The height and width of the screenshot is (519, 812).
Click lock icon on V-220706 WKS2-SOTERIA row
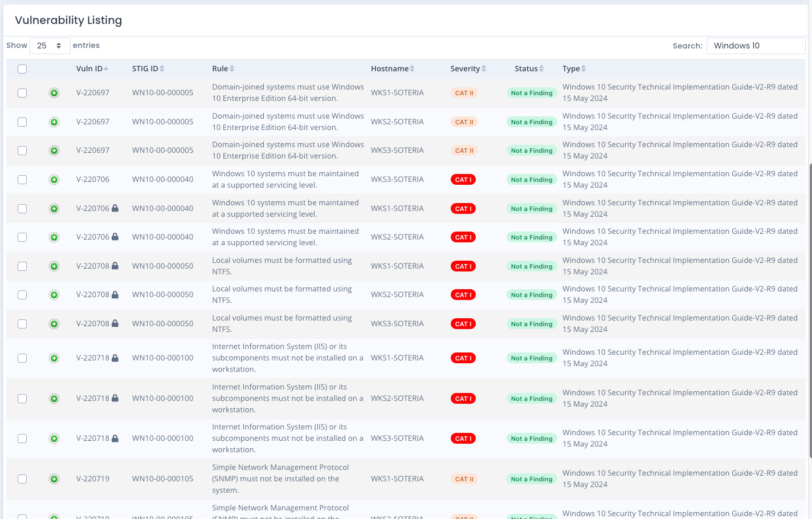pos(115,237)
